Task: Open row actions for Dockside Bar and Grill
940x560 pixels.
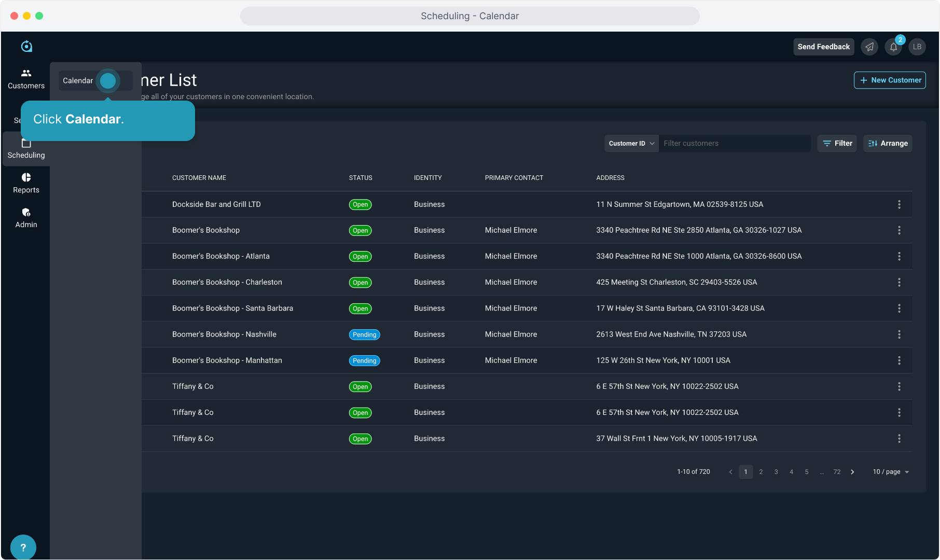Action: click(899, 204)
